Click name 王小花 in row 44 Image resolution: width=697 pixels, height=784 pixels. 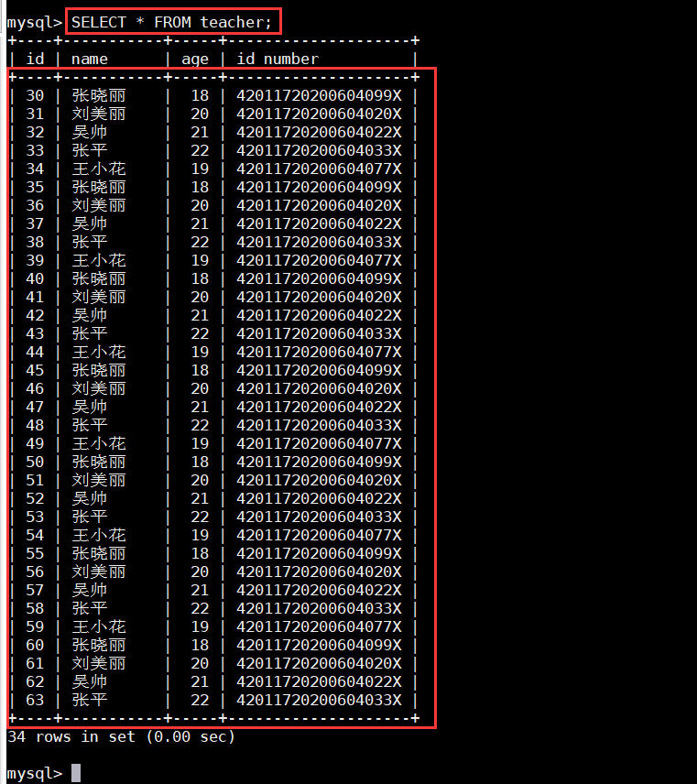99,352
